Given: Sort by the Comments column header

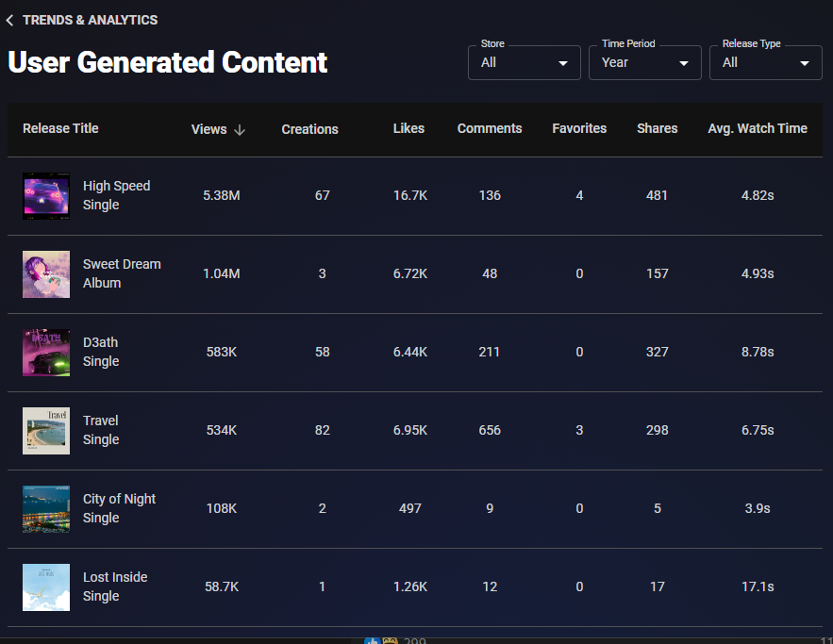Looking at the screenshot, I should [x=490, y=128].
